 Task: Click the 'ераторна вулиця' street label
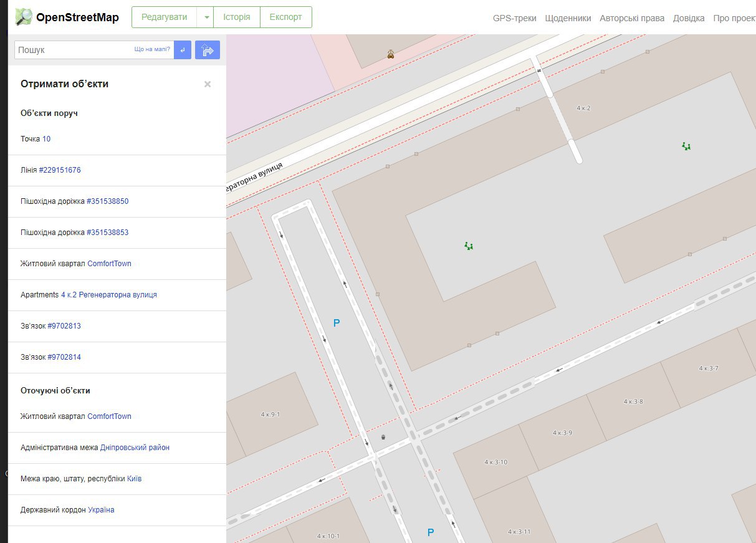255,176
